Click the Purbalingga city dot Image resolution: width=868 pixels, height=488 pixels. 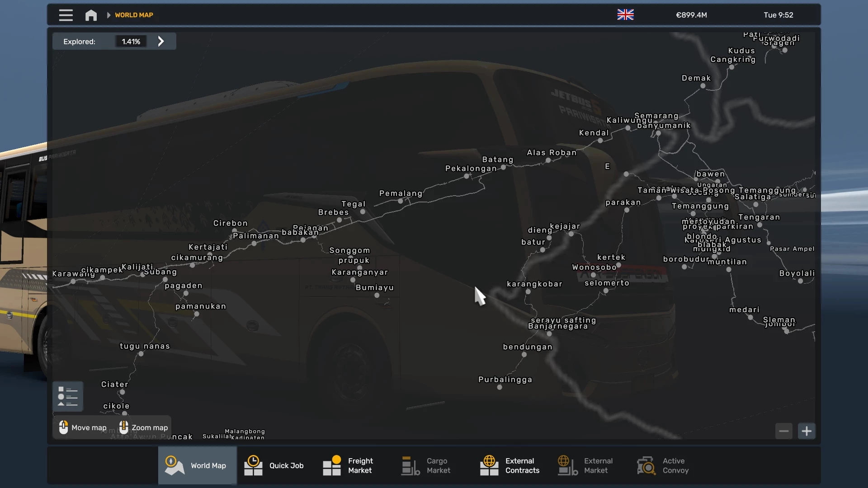500,387
